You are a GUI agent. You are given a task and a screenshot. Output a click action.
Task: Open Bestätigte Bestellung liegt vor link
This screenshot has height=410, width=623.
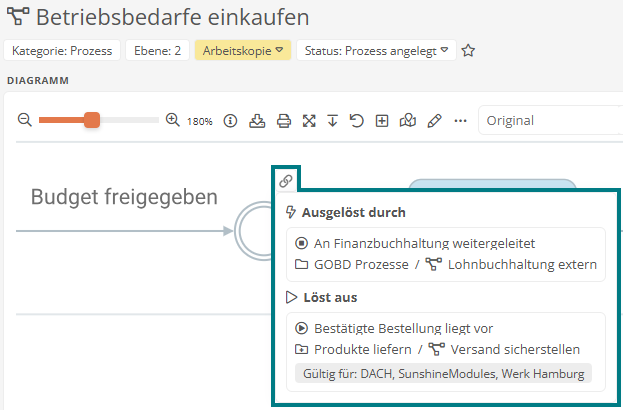point(403,328)
